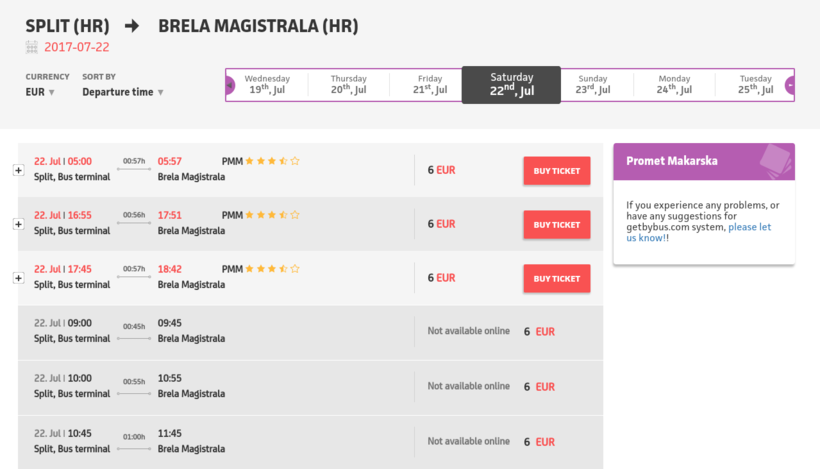820x469 pixels.
Task: Open the EUR currency dropdown
Action: pyautogui.click(x=40, y=93)
